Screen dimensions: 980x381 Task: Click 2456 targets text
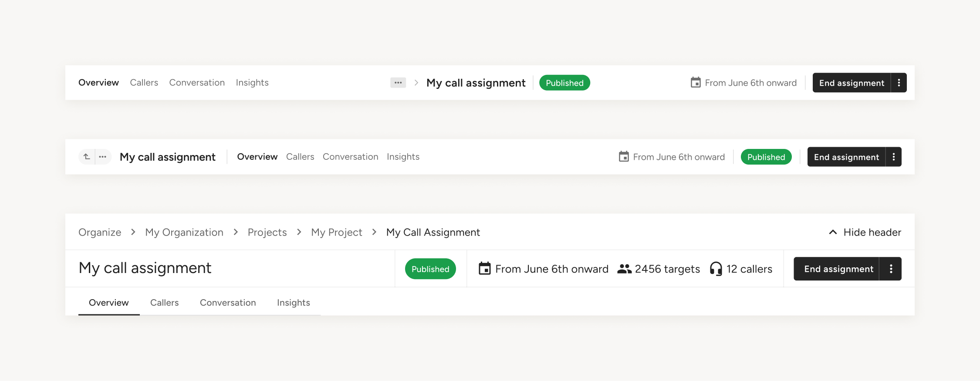tap(667, 269)
